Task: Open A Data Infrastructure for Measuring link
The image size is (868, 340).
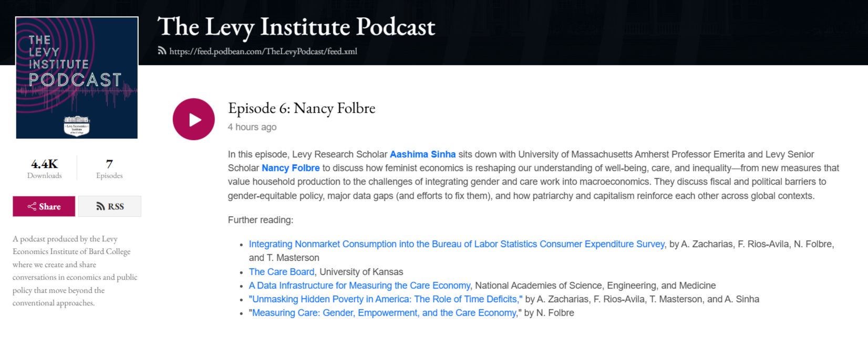Action: click(360, 285)
